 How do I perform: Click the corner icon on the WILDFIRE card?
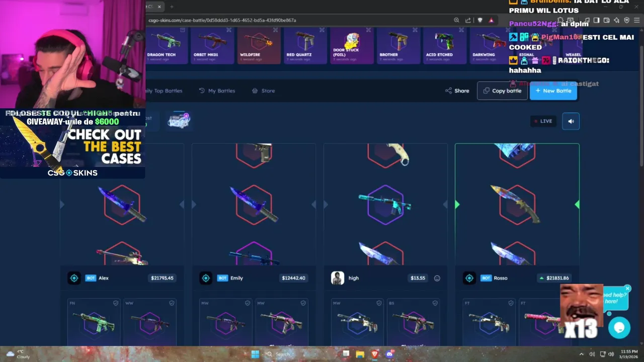point(275,30)
